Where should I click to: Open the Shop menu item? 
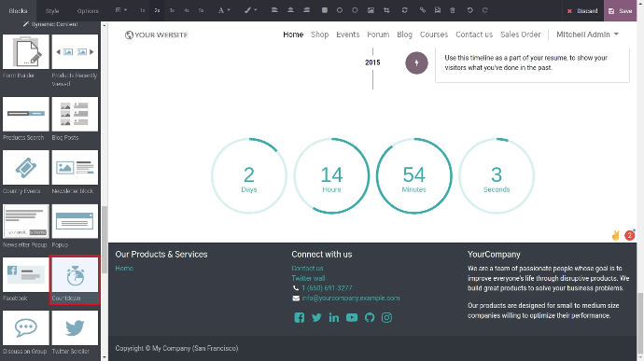(x=319, y=35)
